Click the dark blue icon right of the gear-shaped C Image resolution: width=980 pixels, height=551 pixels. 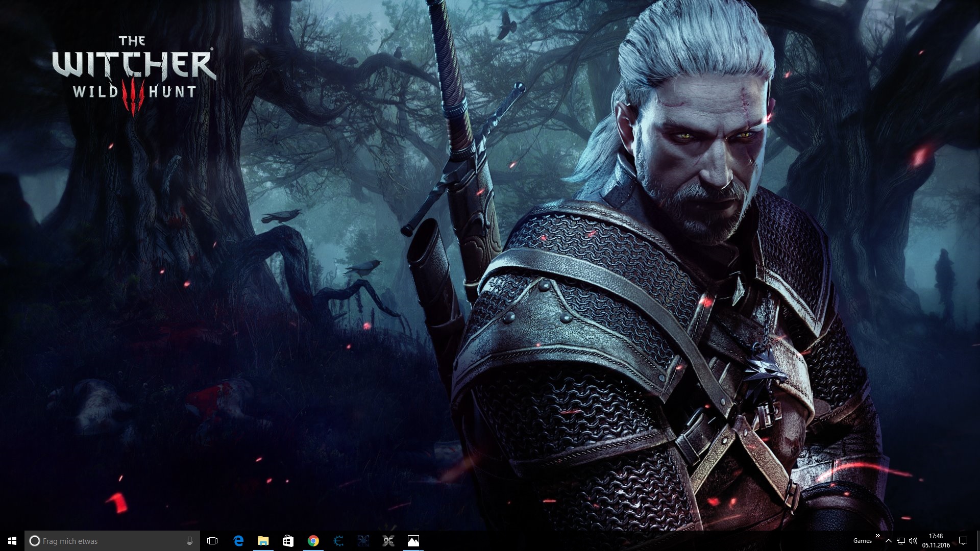[363, 541]
